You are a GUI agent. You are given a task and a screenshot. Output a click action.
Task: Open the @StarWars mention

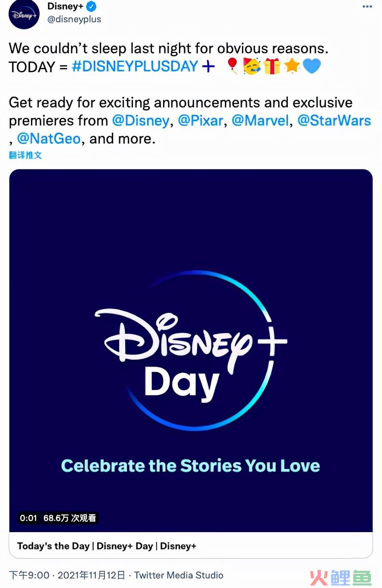334,121
